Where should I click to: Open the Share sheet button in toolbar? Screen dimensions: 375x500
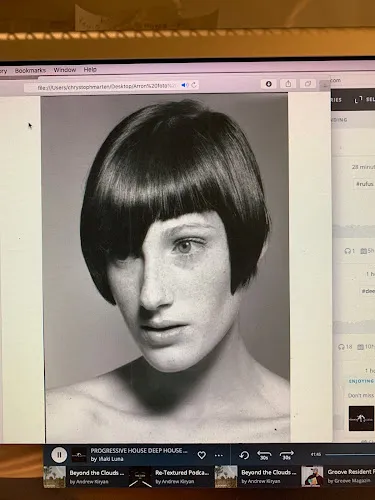(288, 84)
